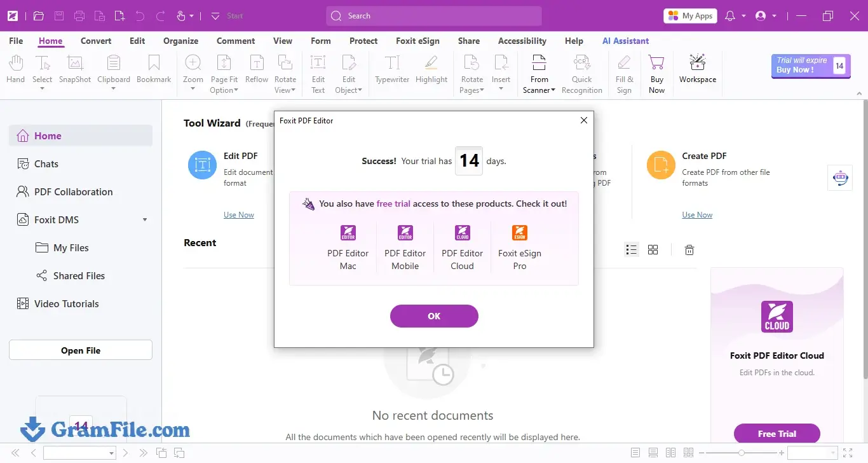Click the notifications bell icon
Viewport: 868px width, 463px height.
point(730,16)
